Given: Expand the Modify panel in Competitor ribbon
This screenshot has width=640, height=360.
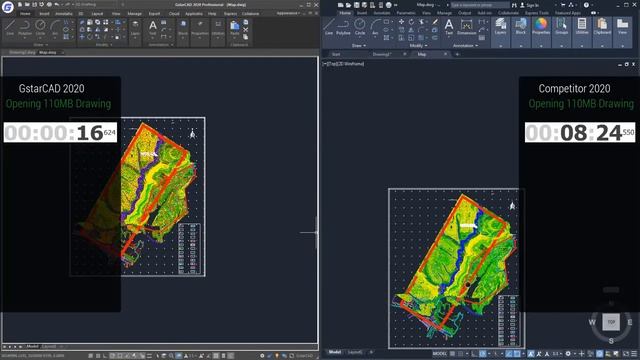Looking at the screenshot, I should click(418, 46).
